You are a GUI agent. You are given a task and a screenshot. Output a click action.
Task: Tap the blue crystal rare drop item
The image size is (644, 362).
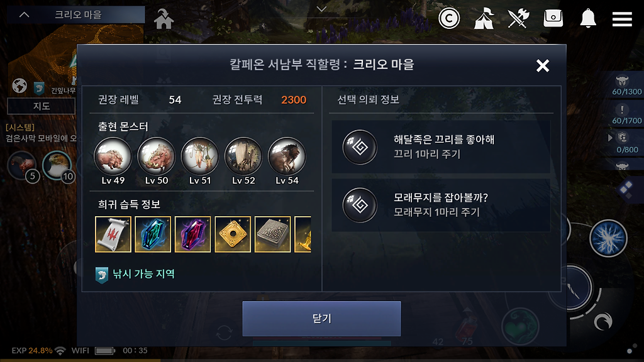click(x=153, y=234)
